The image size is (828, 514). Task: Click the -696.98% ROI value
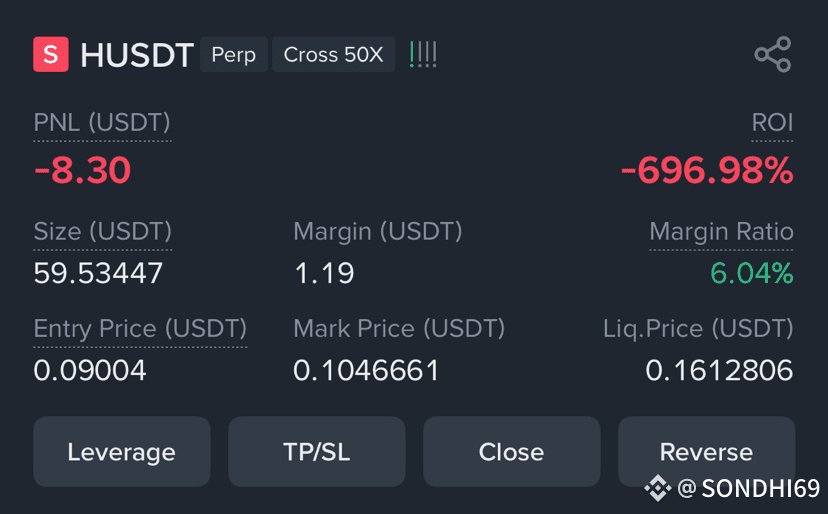[x=707, y=171]
